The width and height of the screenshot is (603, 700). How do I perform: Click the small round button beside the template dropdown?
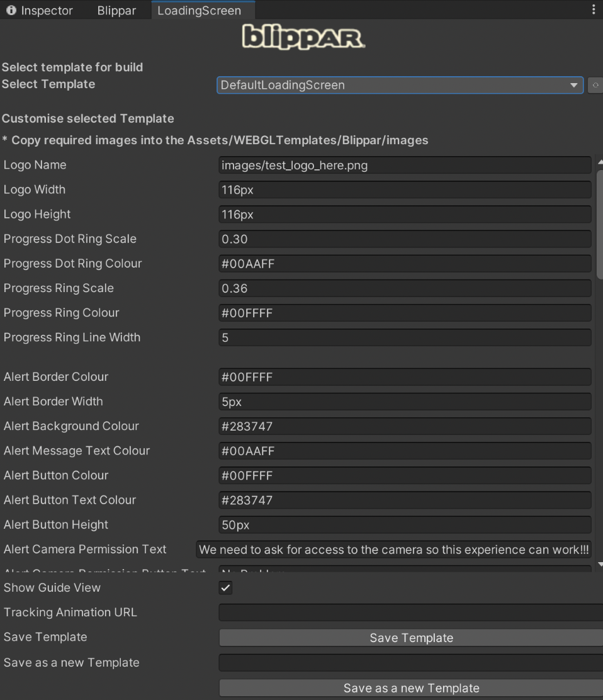point(595,86)
